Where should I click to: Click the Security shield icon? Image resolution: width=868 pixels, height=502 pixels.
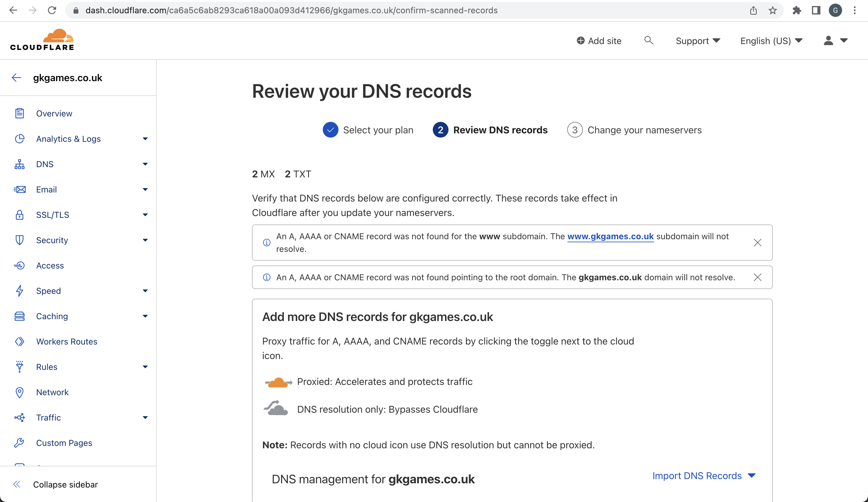click(20, 240)
